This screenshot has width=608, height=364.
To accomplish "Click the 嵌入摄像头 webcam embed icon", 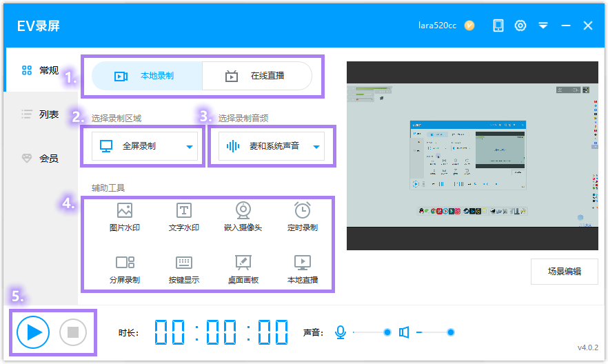I will (x=243, y=216).
